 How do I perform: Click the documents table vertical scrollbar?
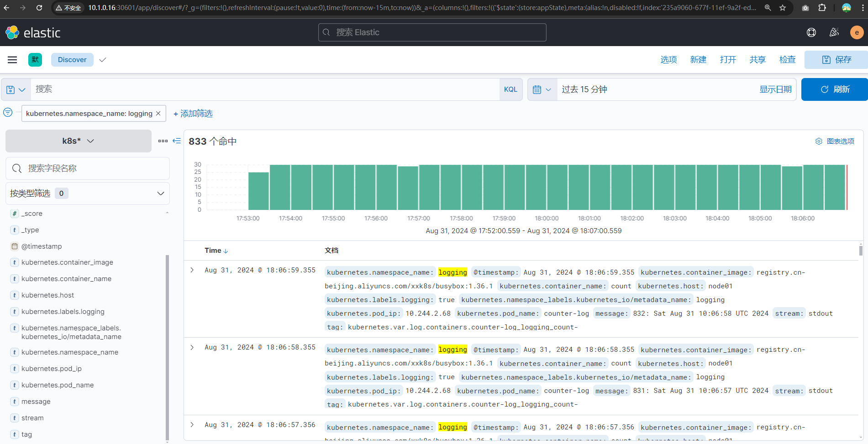click(x=861, y=250)
